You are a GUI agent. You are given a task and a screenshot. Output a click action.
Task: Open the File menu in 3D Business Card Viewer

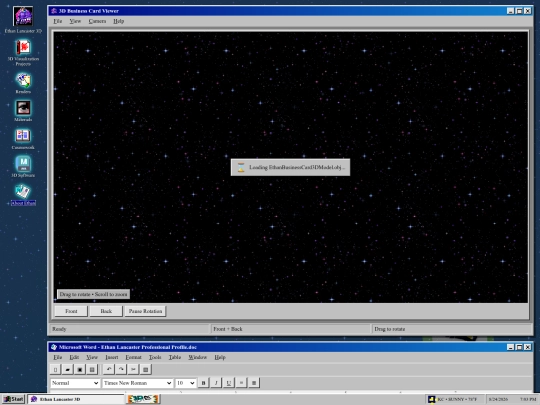click(58, 21)
